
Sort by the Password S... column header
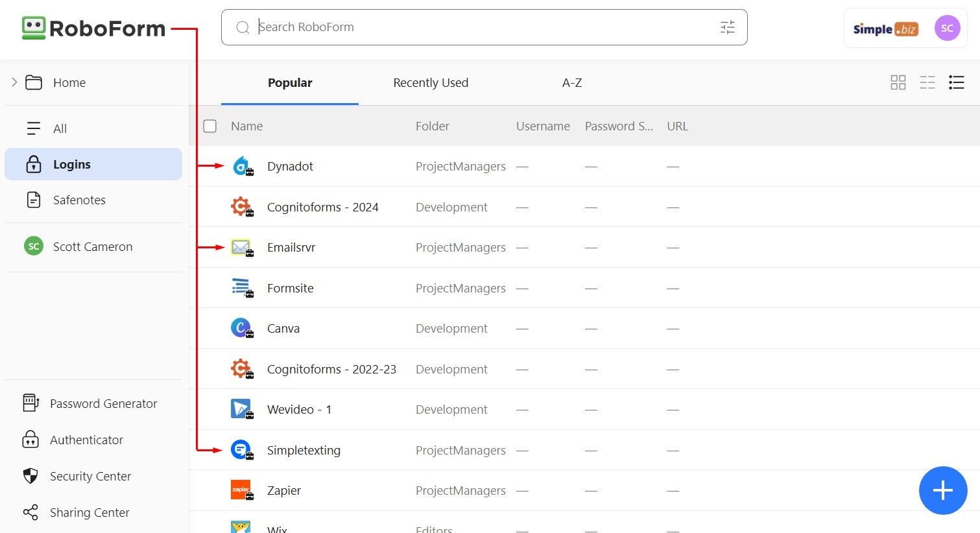click(x=619, y=126)
